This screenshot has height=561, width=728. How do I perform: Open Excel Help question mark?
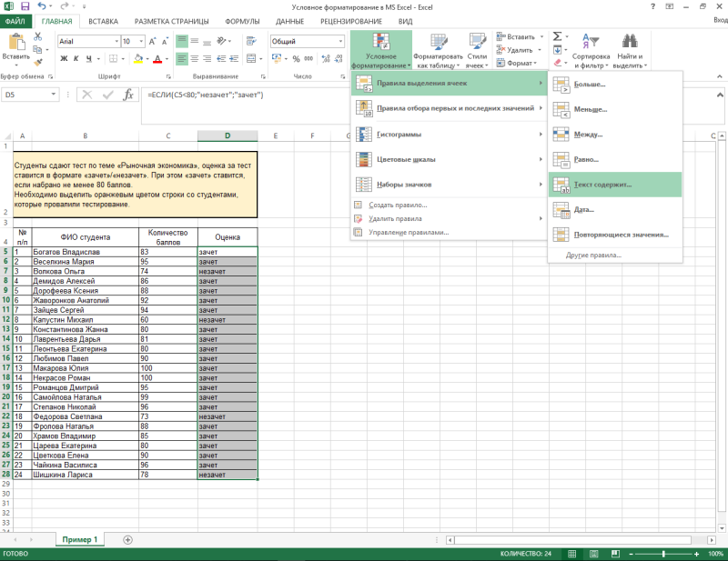click(652, 6)
